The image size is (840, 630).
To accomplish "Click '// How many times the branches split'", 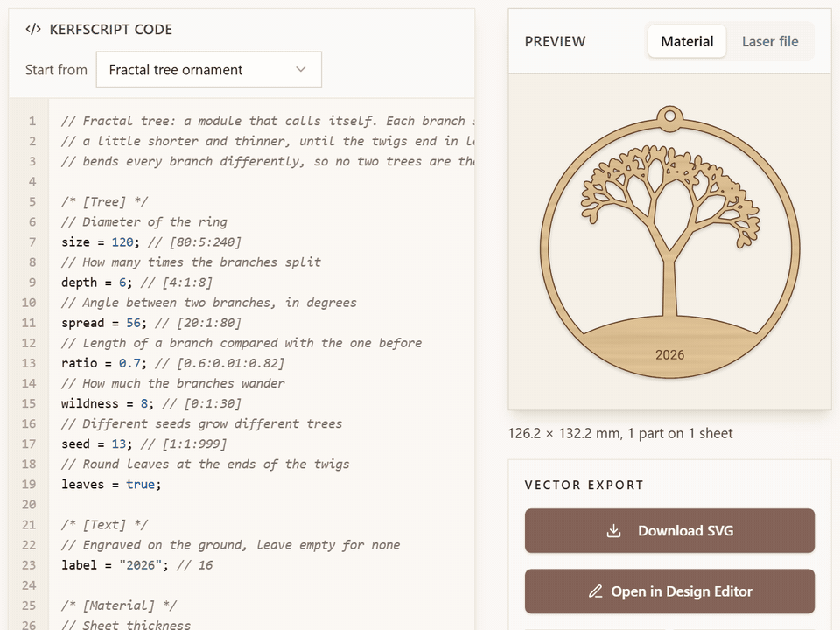I will (x=192, y=262).
